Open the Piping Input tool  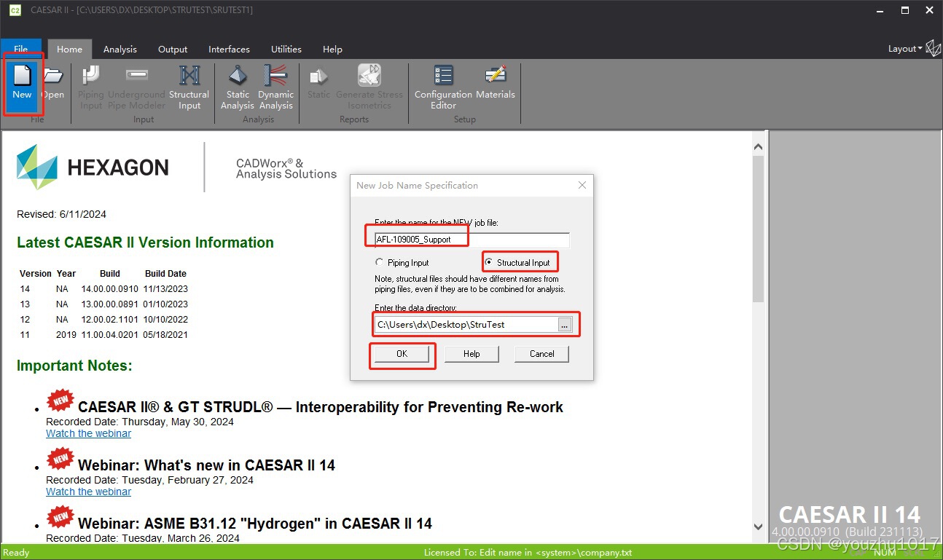click(91, 87)
